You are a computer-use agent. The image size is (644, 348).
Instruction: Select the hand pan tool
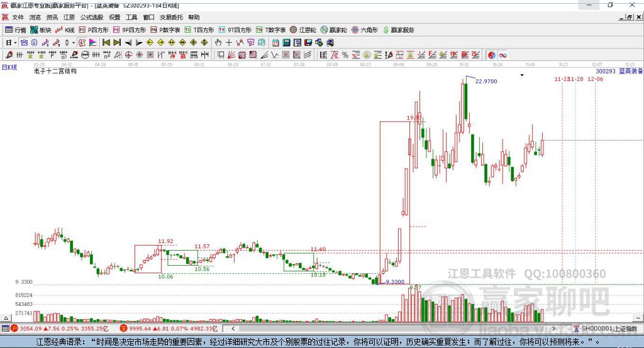tap(218, 43)
